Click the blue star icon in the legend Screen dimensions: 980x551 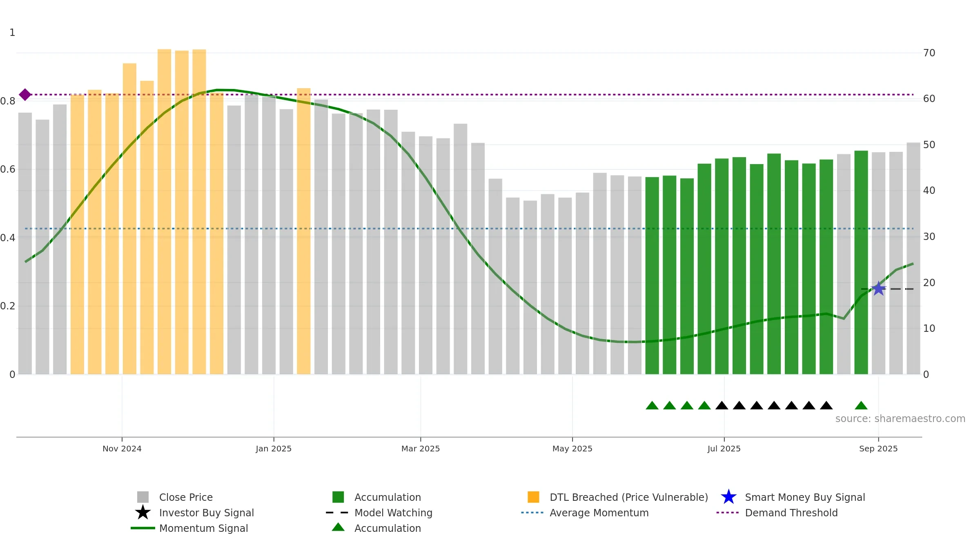coord(728,497)
